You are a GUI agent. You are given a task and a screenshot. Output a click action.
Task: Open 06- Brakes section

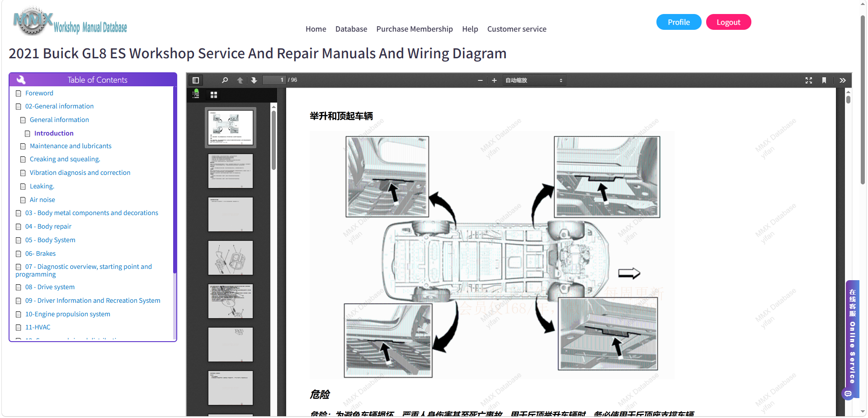point(41,254)
